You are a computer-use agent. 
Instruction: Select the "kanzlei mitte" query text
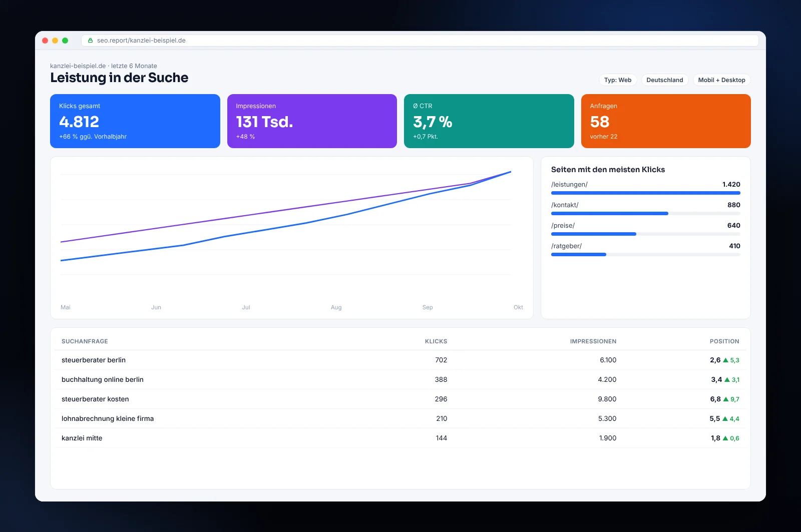pos(82,438)
